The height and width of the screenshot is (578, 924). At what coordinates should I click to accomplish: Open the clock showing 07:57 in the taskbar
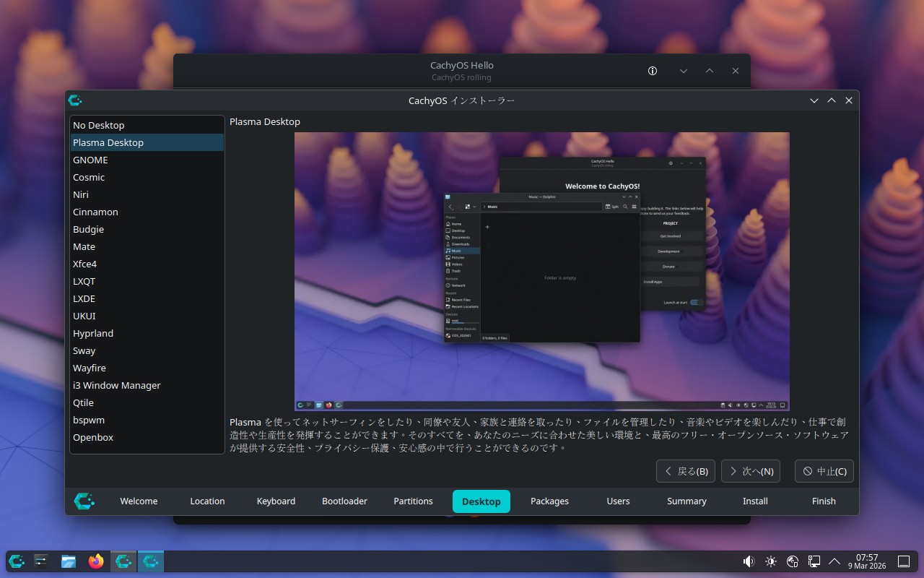pos(866,561)
